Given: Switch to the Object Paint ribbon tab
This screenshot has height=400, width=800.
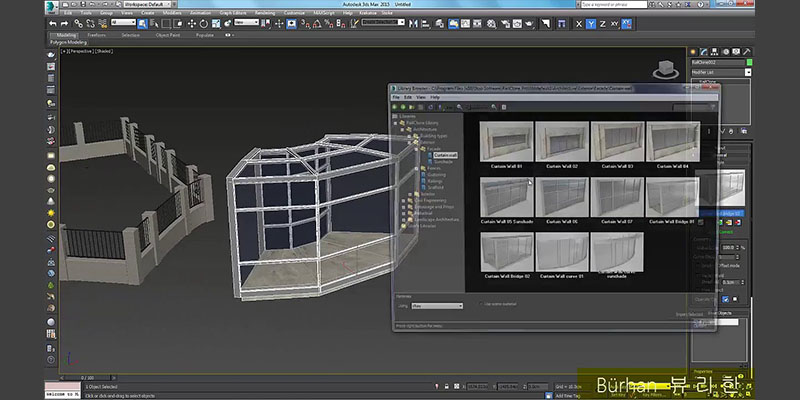Looking at the screenshot, I should [x=168, y=35].
